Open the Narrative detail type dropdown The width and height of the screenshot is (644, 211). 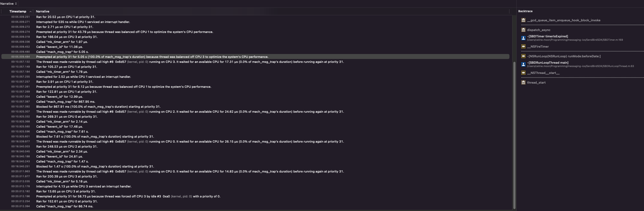coord(9,4)
